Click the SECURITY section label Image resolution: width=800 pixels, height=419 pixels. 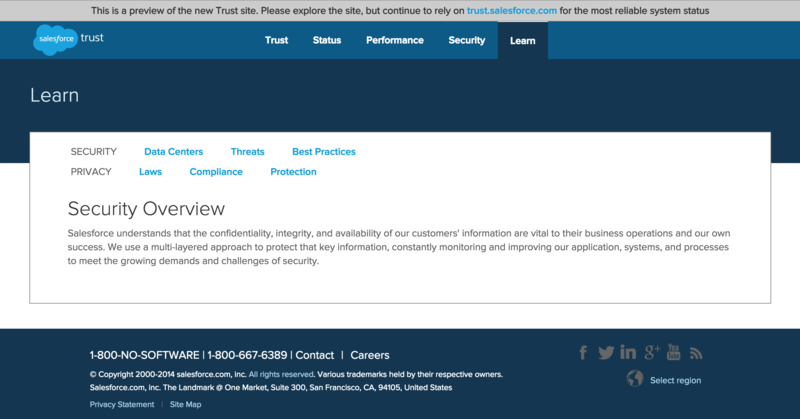click(94, 152)
